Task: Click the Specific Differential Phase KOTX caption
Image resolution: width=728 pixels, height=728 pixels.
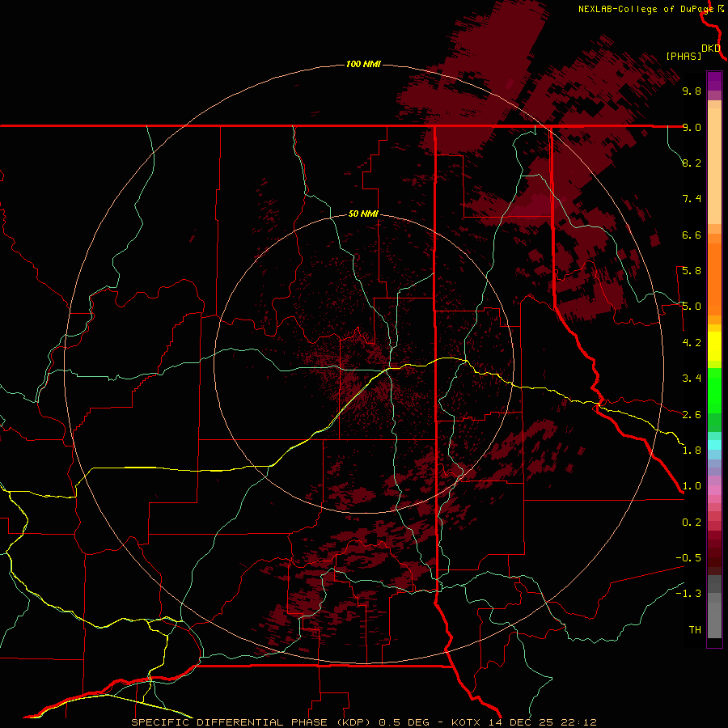Action: point(364,722)
